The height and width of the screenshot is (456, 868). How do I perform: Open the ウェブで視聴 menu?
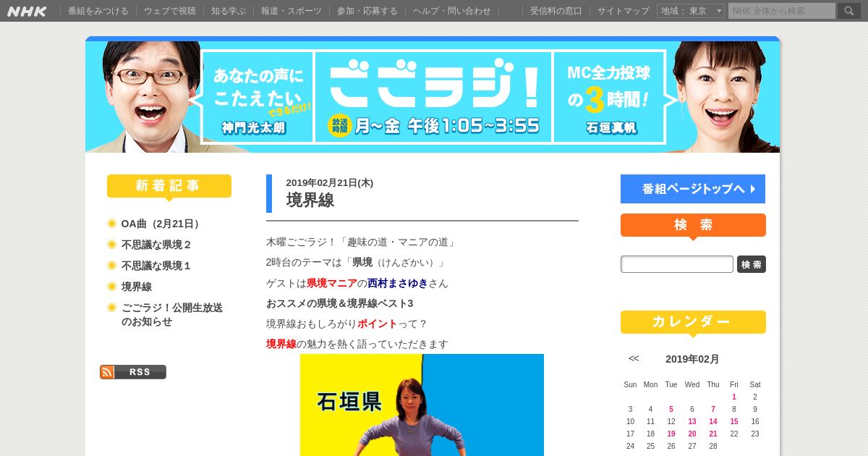(170, 11)
